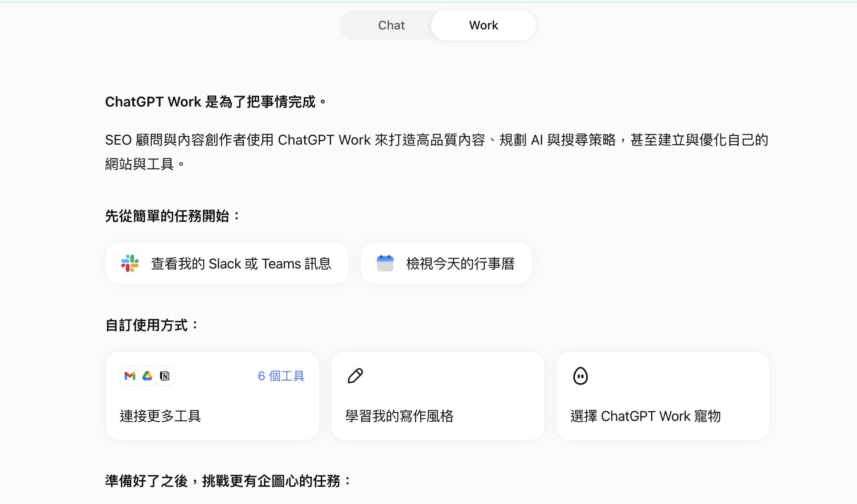Click the SEO 顧問與內容創作者 paragraph
This screenshot has height=504, width=857.
437,152
